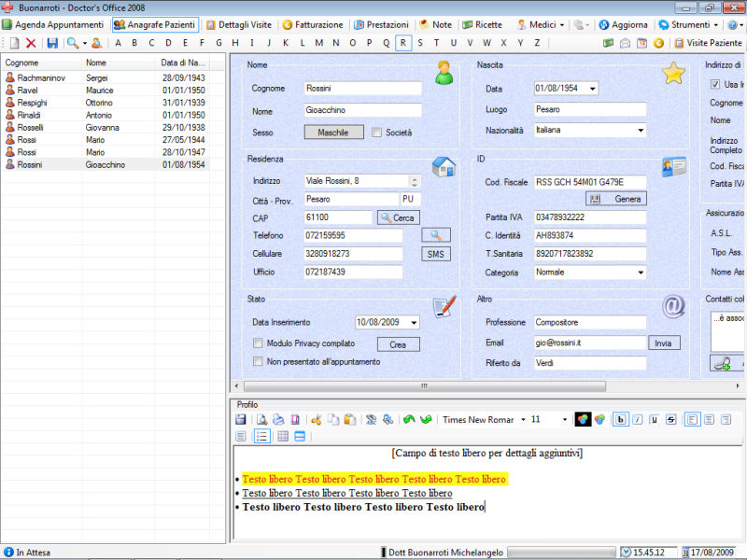
Task: Open the font name dropdown
Action: pyautogui.click(x=523, y=419)
